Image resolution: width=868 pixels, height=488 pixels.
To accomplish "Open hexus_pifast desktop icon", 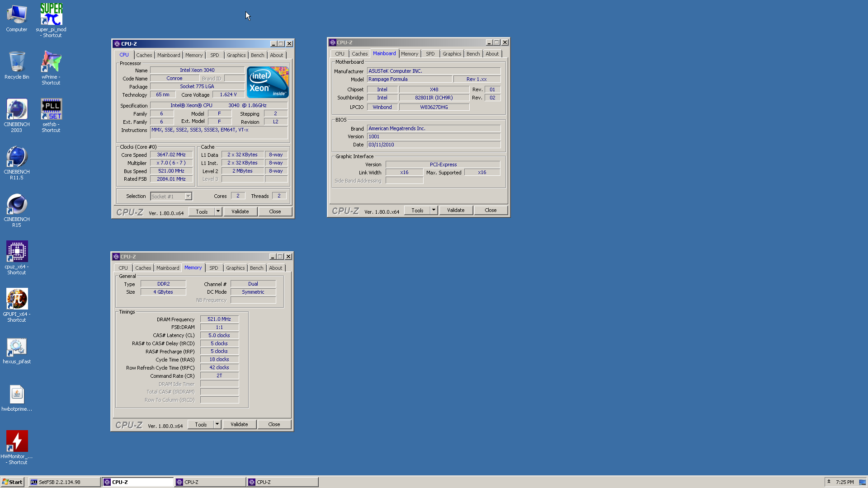I will pos(17,351).
